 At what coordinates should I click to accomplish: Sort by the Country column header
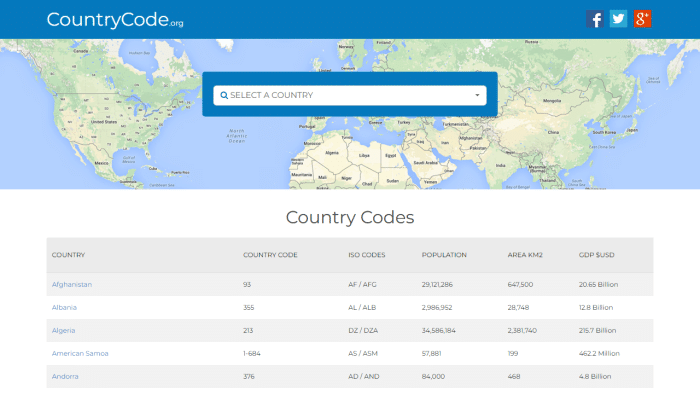click(68, 255)
